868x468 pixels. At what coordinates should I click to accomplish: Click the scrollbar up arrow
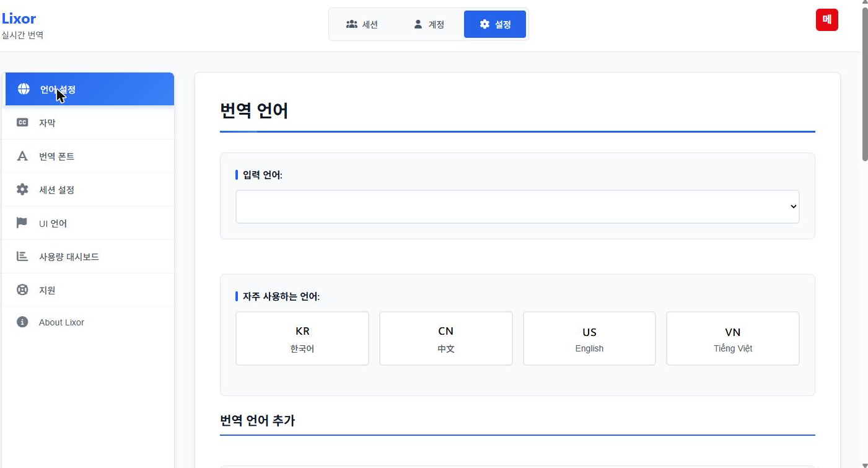point(864,3)
